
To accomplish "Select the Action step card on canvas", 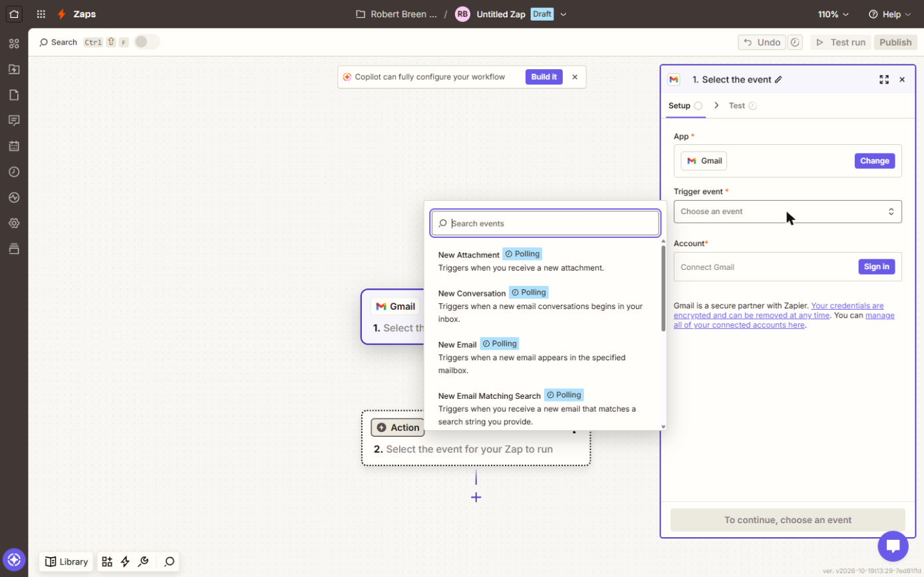I will click(476, 438).
